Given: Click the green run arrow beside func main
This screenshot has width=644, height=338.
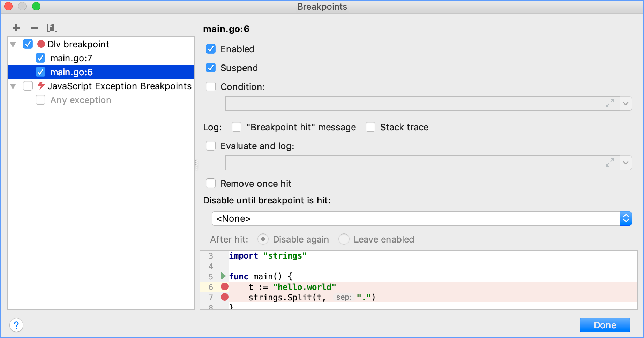Looking at the screenshot, I should tap(223, 276).
